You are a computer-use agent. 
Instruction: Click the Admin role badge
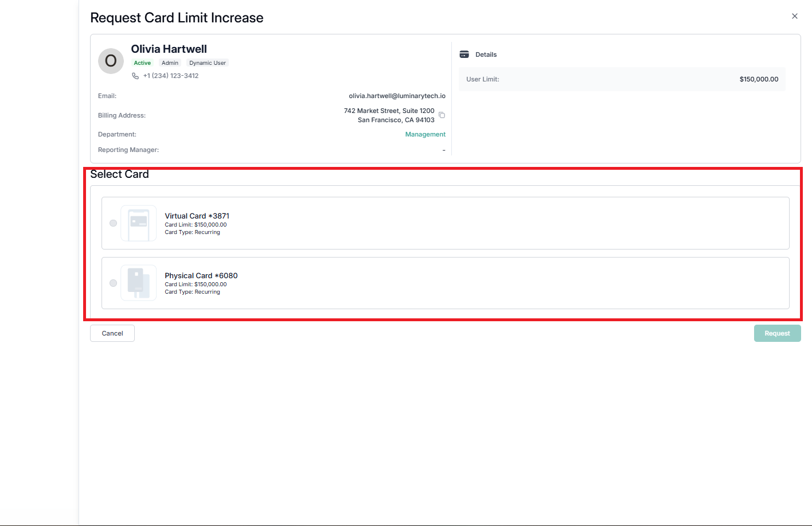click(x=170, y=63)
